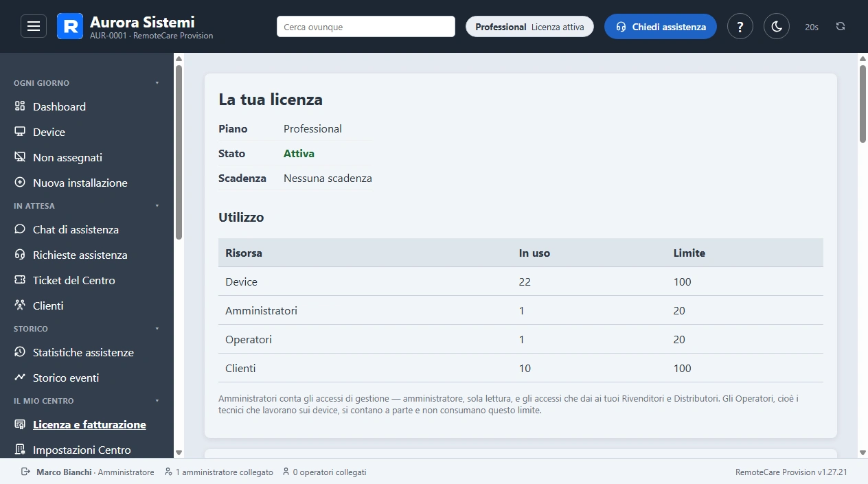
Task: Click the logout icon beside Marco Bianchi
Action: pyautogui.click(x=26, y=472)
